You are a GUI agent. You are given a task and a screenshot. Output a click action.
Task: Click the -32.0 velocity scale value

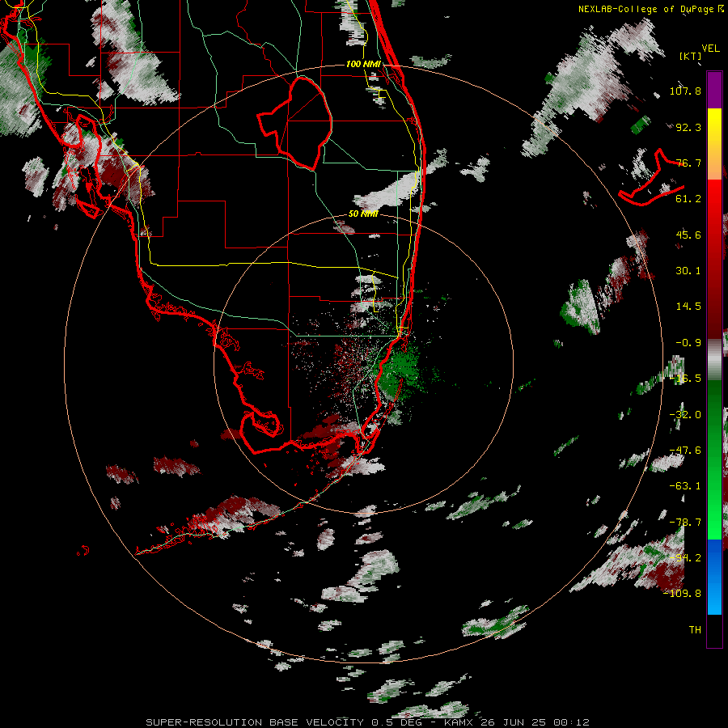click(x=685, y=415)
